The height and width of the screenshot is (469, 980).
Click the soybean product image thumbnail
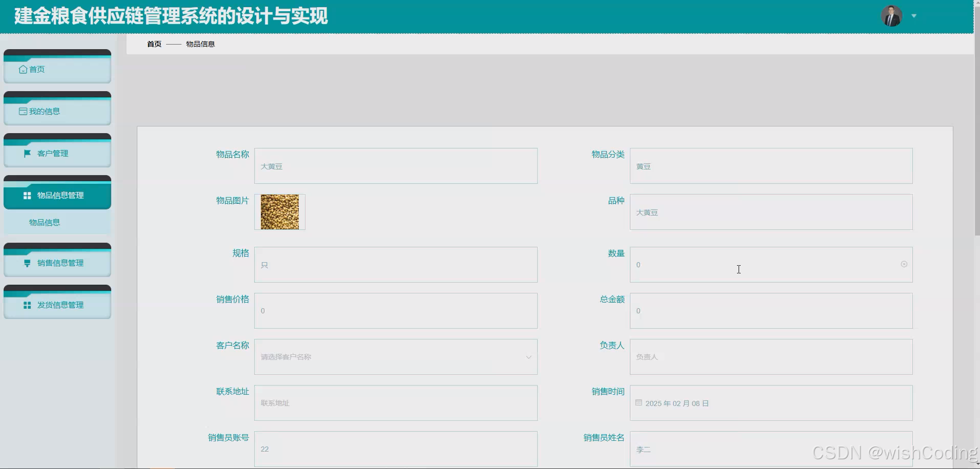[x=280, y=211]
